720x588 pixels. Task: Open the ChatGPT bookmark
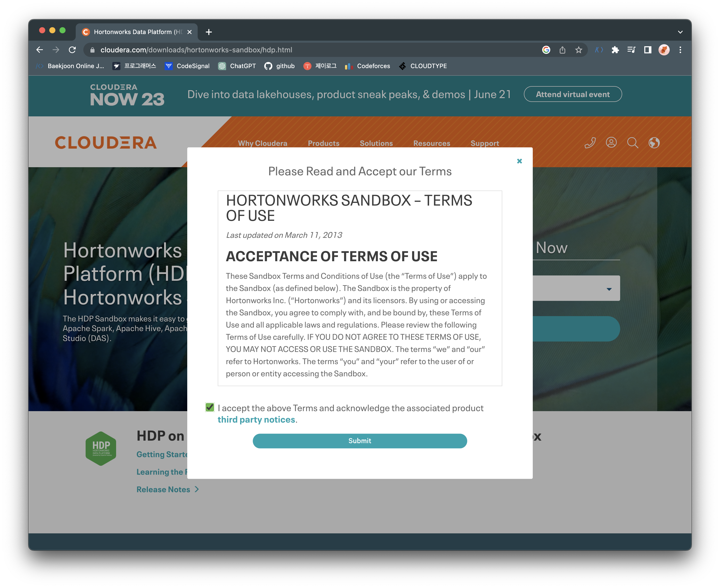coord(237,66)
